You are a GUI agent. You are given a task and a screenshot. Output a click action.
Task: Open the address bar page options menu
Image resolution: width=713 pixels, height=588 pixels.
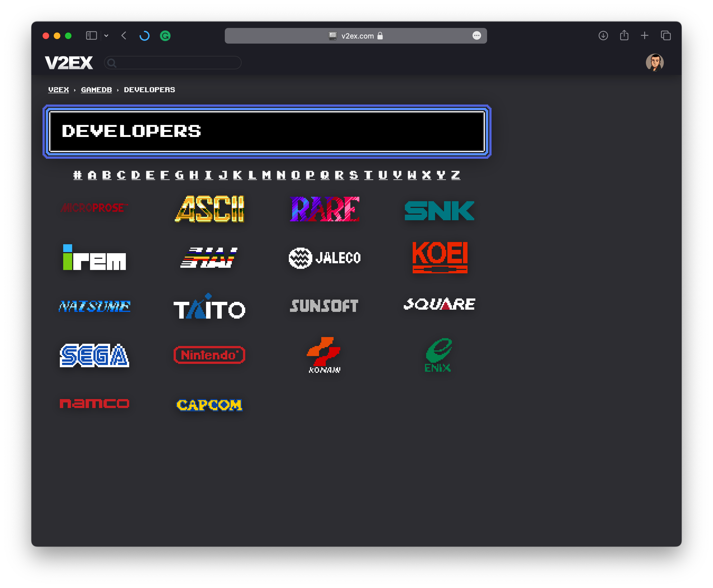(x=477, y=35)
